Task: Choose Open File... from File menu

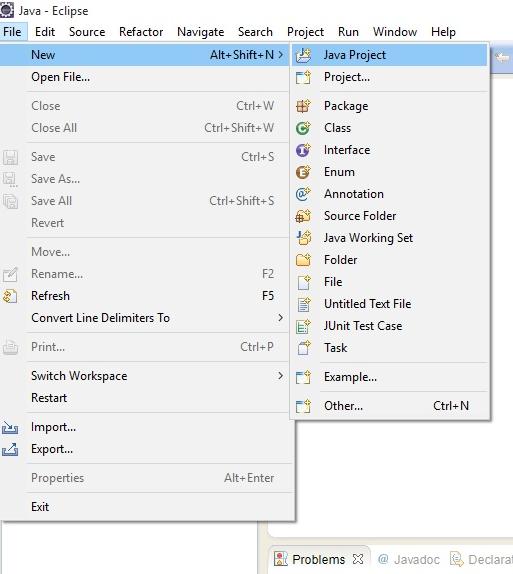Action: pos(145,77)
